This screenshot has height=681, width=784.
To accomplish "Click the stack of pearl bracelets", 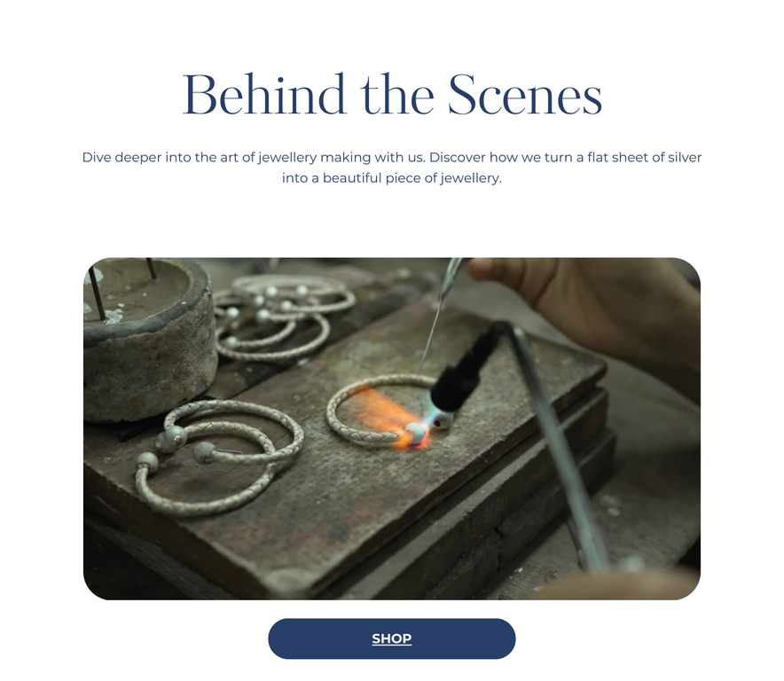I will point(283,317).
